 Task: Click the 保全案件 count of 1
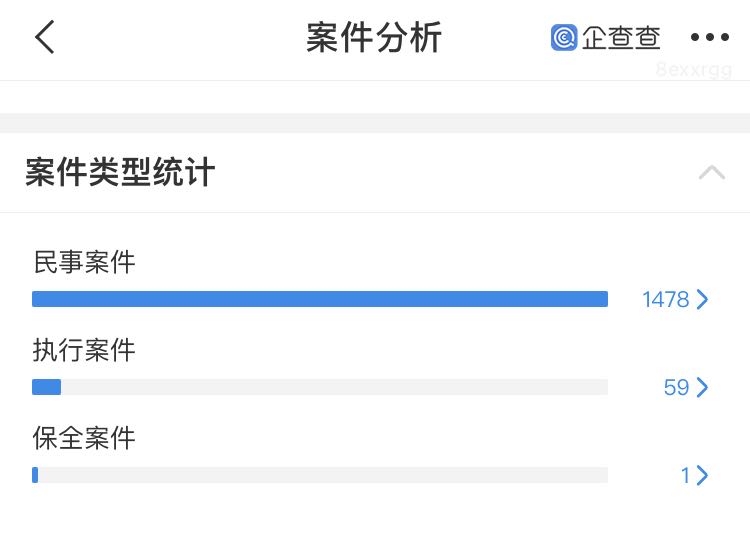point(685,475)
